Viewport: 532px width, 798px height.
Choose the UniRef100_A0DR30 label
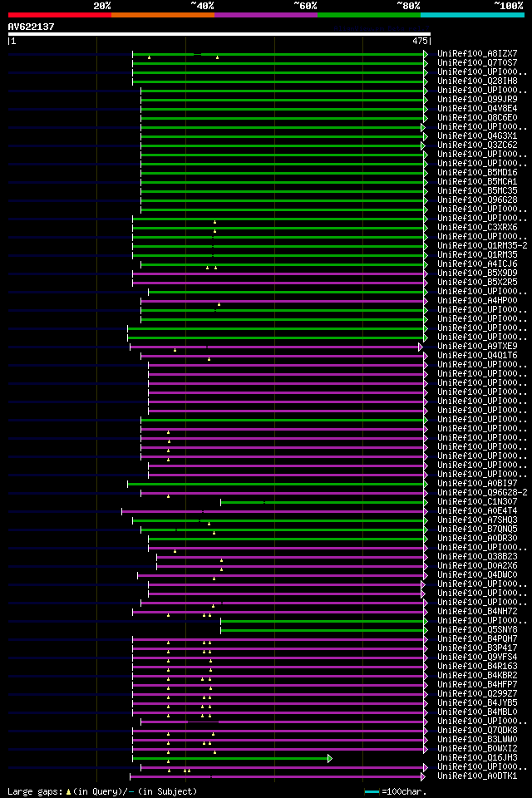click(x=477, y=539)
